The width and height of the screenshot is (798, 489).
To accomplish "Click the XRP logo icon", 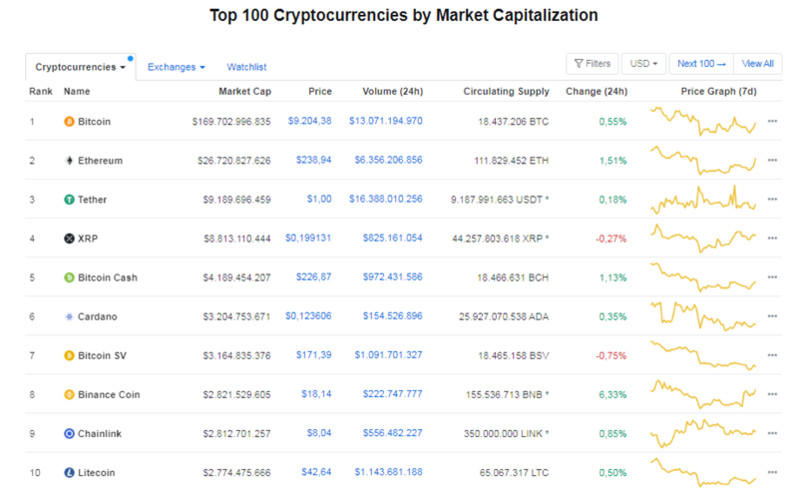I will (x=69, y=238).
